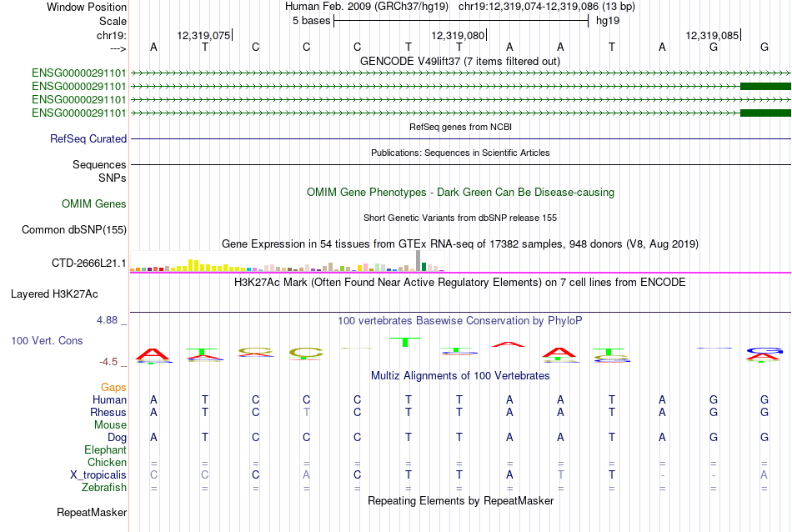Click the 4.88 PhyloP upper limit value
This screenshot has height=532, width=792.
coord(107,320)
